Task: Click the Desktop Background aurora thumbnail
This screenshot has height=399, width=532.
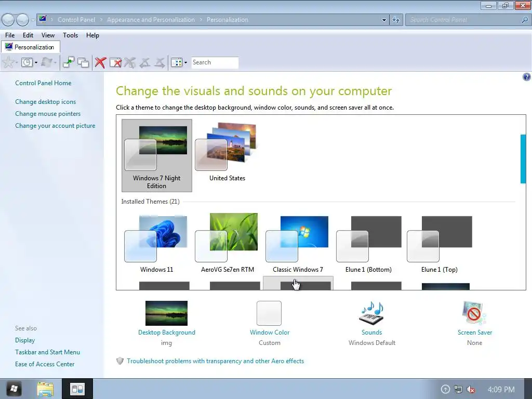Action: coord(166,313)
